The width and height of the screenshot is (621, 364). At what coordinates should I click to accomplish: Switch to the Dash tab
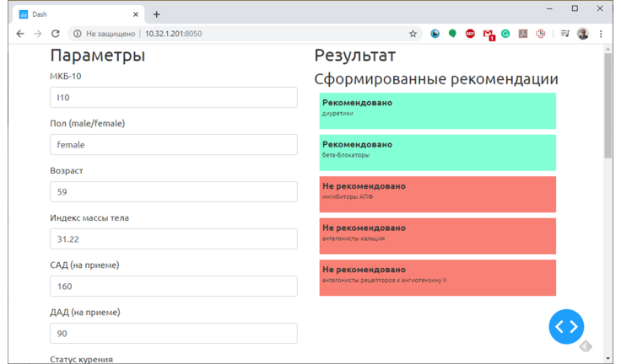76,13
